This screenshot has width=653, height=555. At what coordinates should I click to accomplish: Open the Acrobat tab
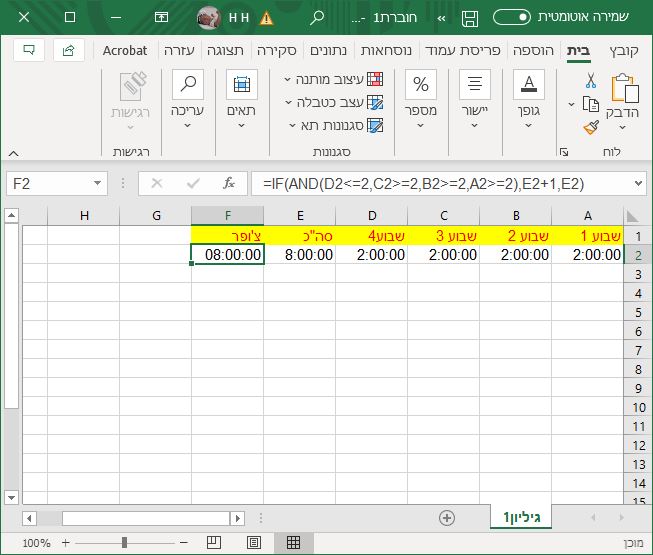[x=125, y=51]
